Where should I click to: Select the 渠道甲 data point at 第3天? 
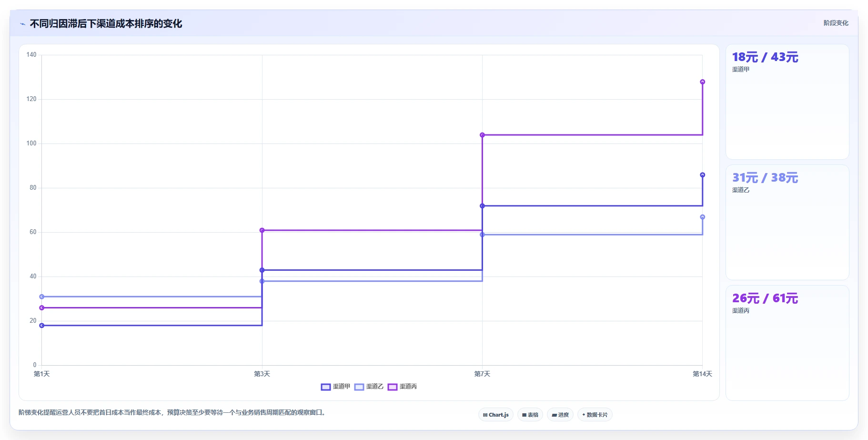(x=262, y=270)
